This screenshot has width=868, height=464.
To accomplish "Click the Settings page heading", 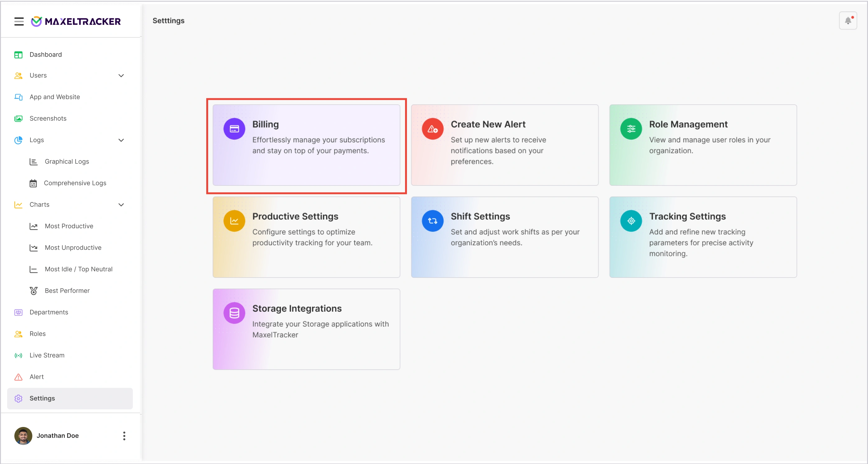I will (x=169, y=21).
